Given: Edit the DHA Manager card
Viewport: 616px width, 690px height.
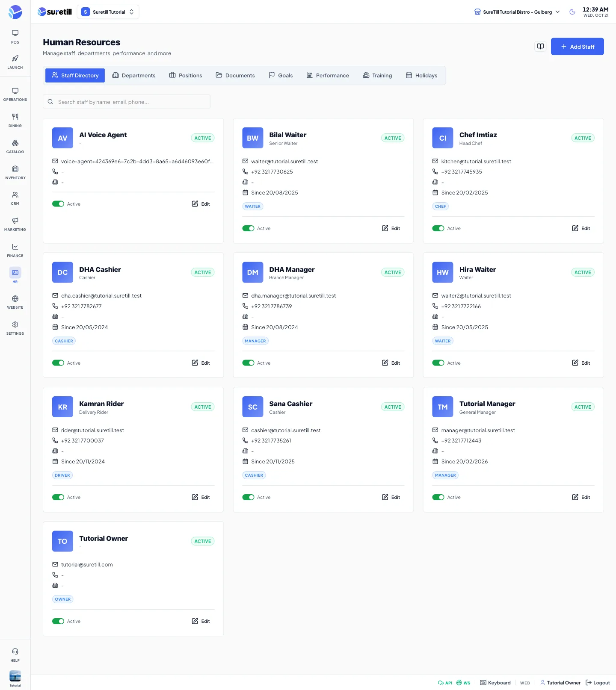Looking at the screenshot, I should point(391,363).
